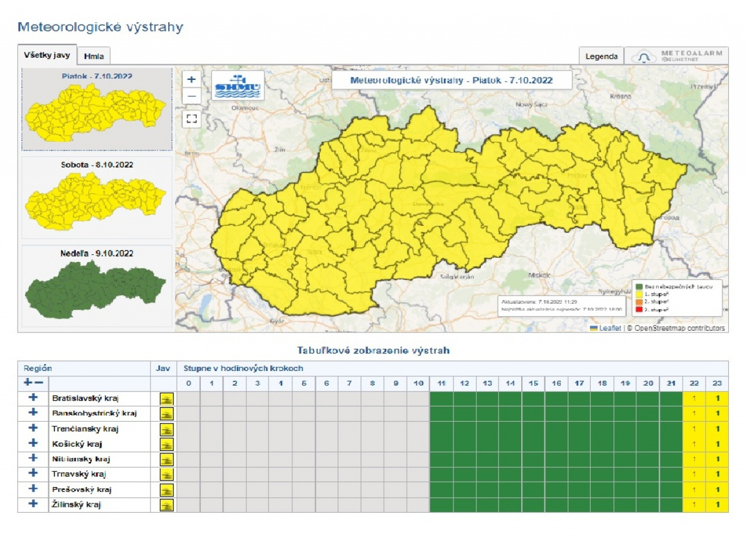Viewport: 747px width, 560px height.
Task: Click hour 22 cell for Bratislavský kraj
Action: click(694, 399)
